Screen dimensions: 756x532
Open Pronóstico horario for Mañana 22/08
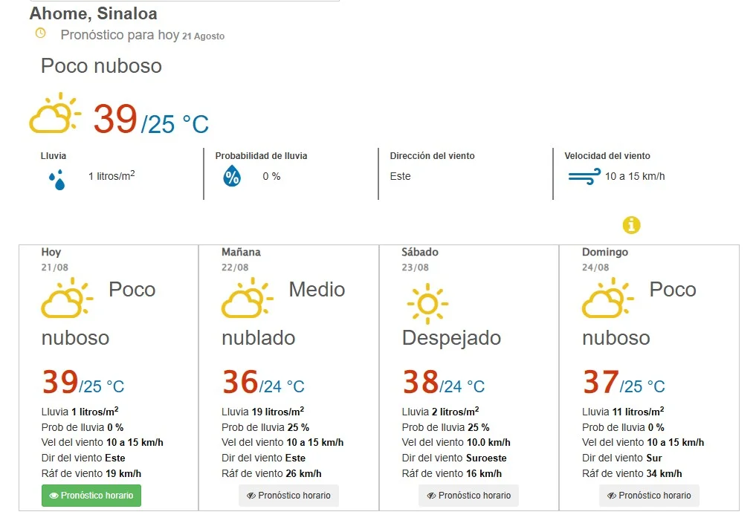pos(289,496)
